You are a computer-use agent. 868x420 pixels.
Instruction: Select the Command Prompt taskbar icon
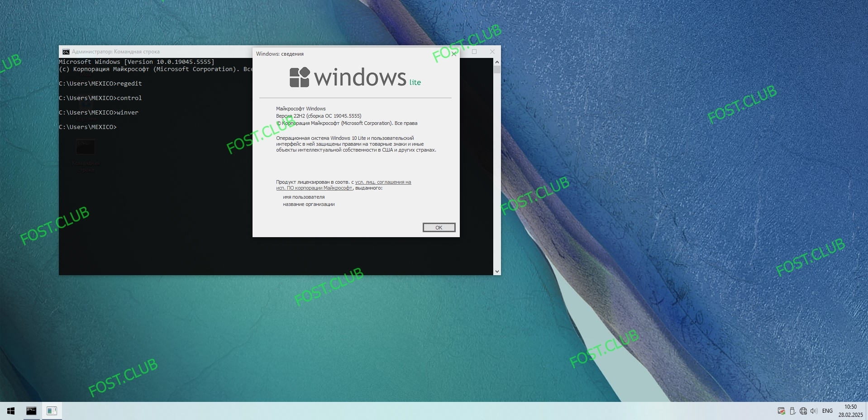click(31, 411)
